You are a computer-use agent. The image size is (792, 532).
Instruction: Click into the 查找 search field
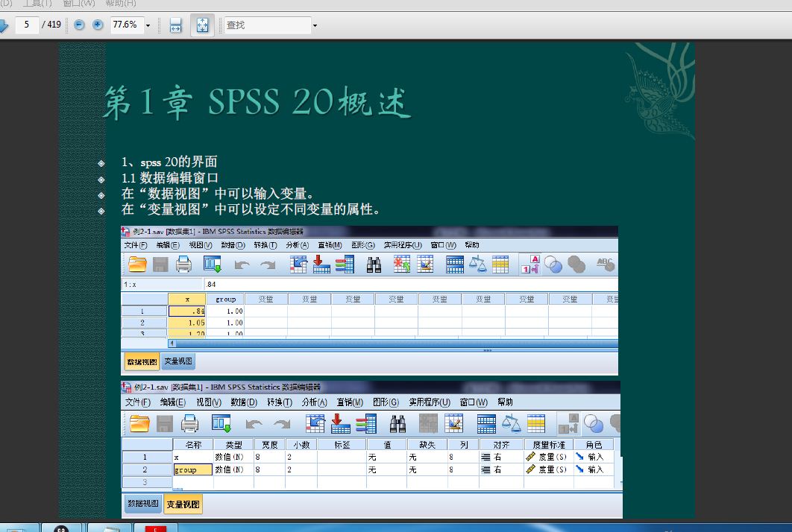click(267, 25)
